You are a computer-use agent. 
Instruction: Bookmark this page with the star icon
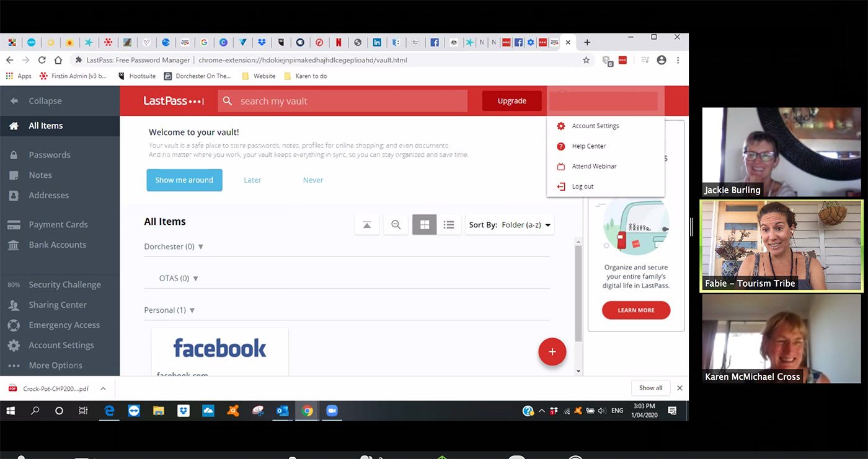586,60
